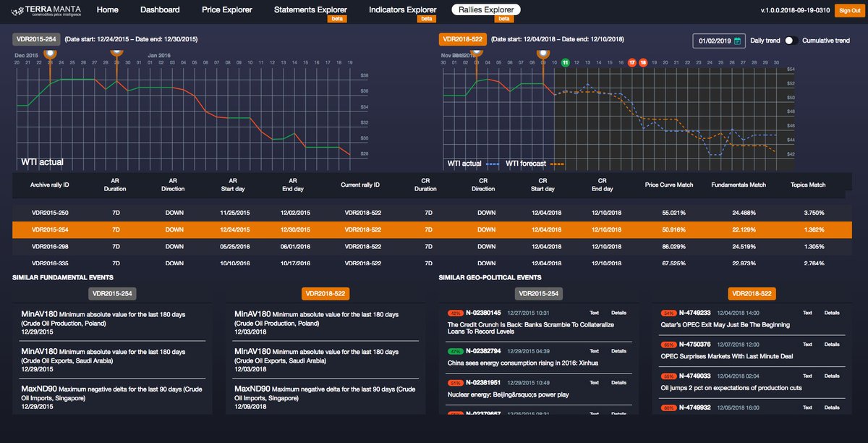
Task: Open Text link for news N-02380145
Action: coord(594,313)
